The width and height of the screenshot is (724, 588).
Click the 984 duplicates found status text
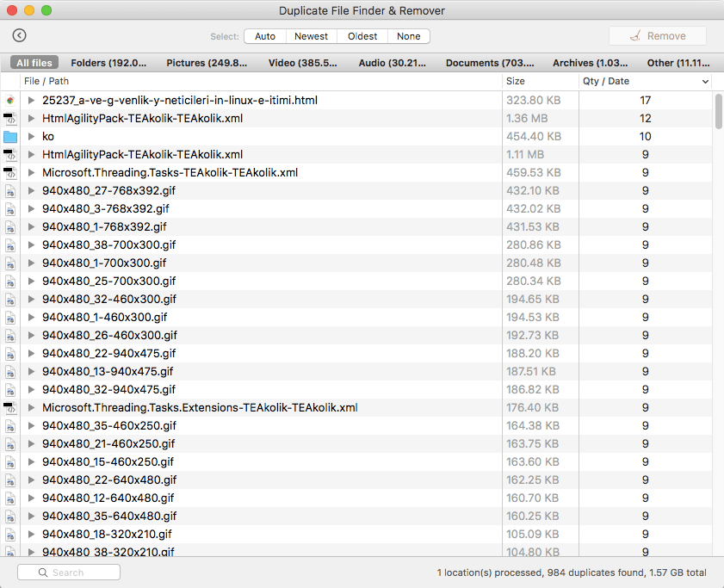pyautogui.click(x=596, y=573)
